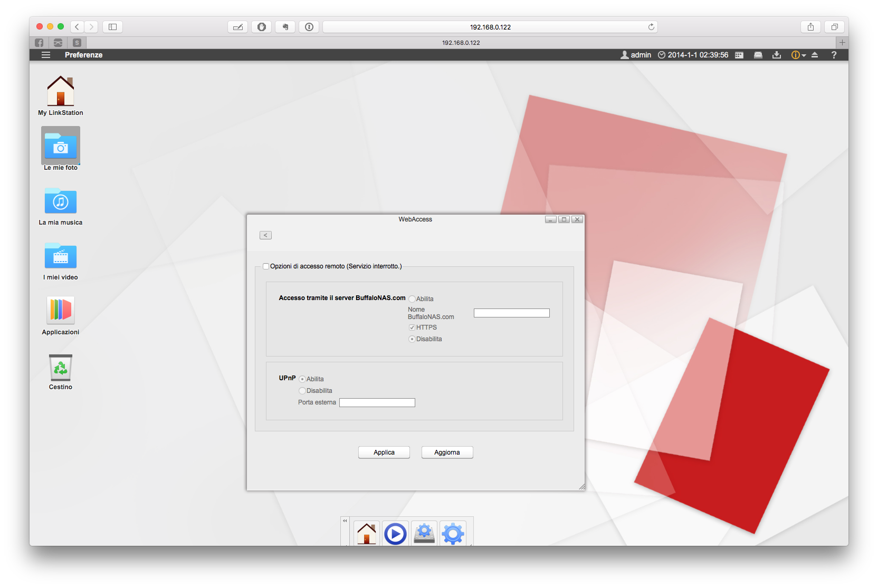Select Abilita under UPnP
Image resolution: width=878 pixels, height=588 pixels.
tap(302, 379)
